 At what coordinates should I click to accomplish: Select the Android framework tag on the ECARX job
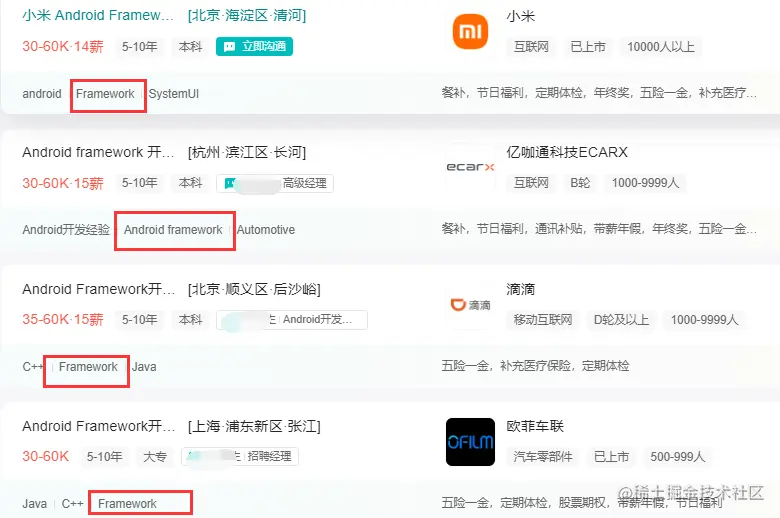point(173,230)
